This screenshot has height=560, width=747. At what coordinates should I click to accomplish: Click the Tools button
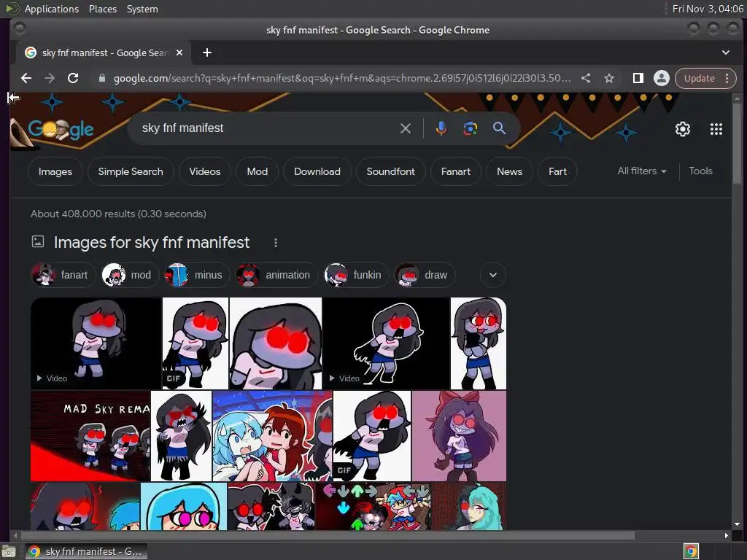point(700,171)
